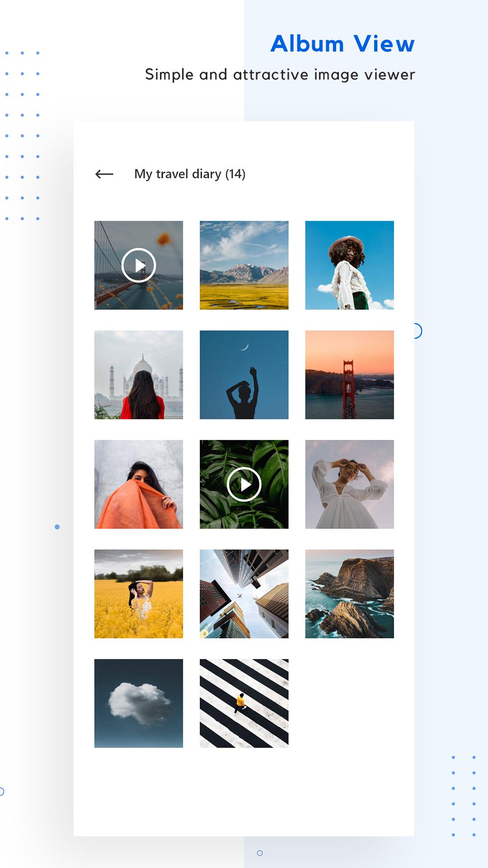Open the woman with orange scarf photo

139,484
